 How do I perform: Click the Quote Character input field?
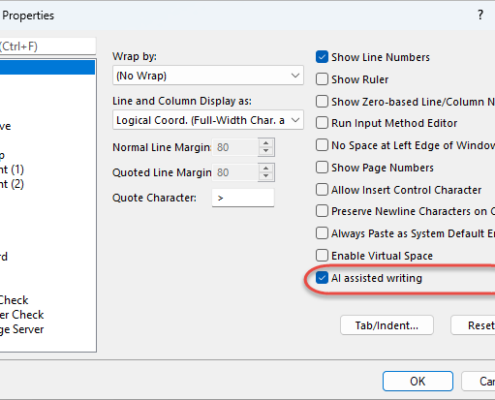click(243, 198)
